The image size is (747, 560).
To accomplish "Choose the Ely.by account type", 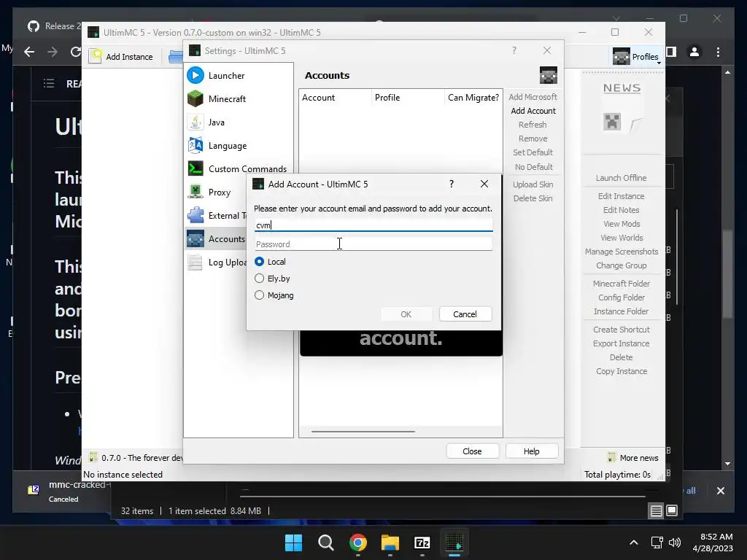I will 259,279.
